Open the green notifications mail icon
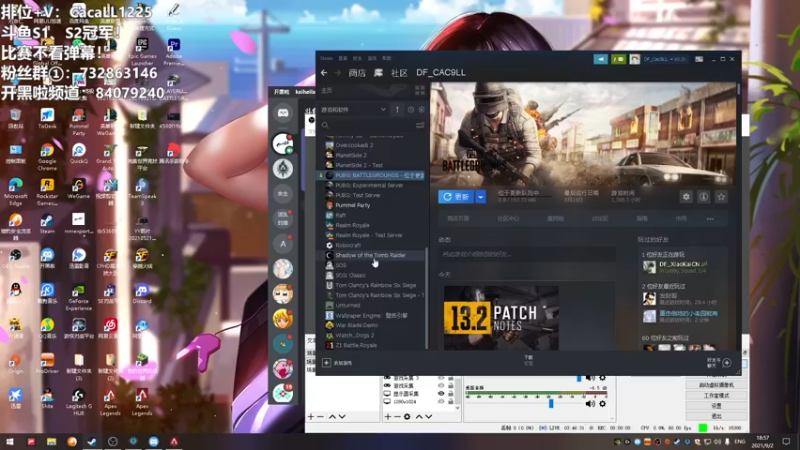 coord(618,59)
